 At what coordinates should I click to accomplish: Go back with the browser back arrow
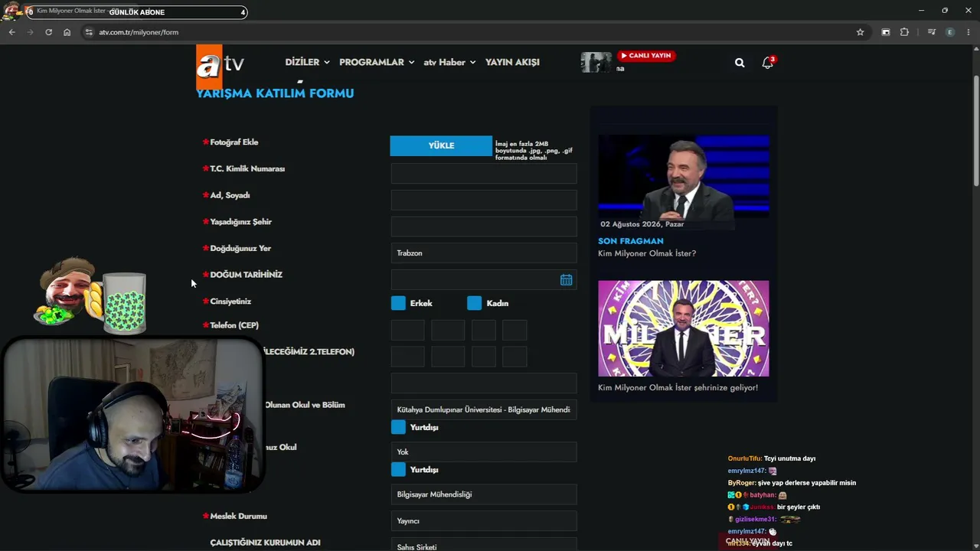tap(11, 32)
